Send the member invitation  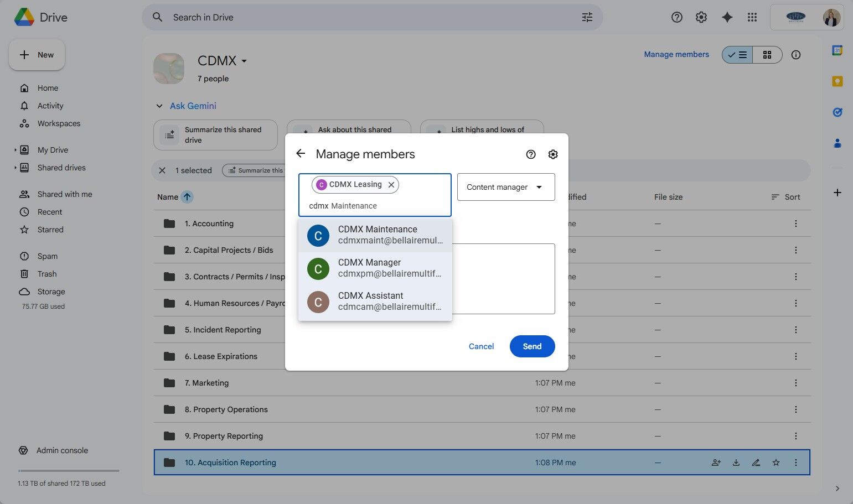point(532,346)
